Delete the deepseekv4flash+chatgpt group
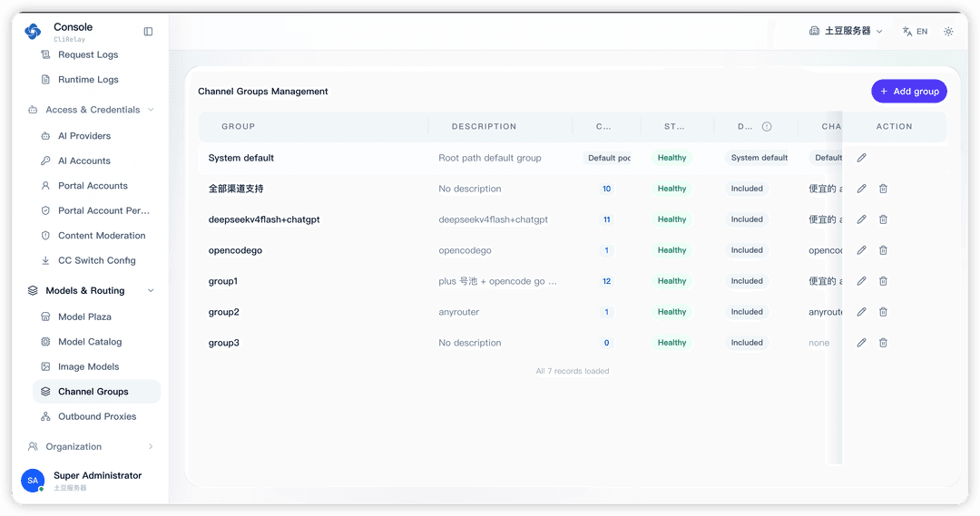 pyautogui.click(x=883, y=219)
